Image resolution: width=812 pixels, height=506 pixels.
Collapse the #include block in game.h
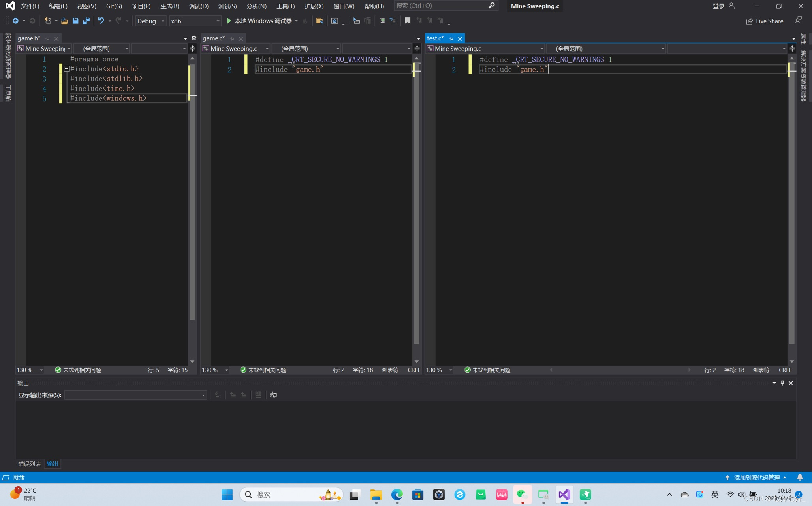(67, 69)
